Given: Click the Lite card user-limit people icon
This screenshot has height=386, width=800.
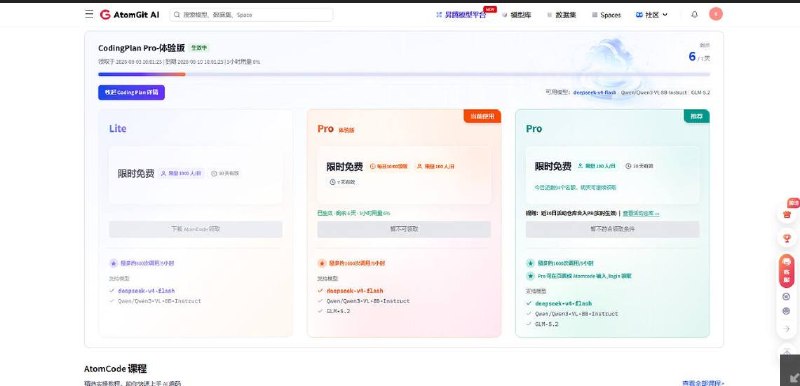Looking at the screenshot, I should tap(164, 173).
